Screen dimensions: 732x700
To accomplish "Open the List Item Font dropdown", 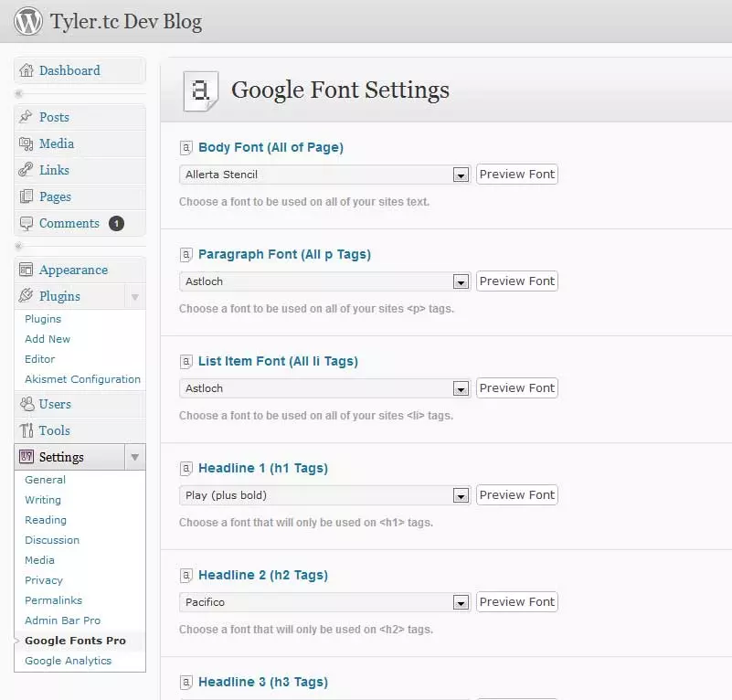I will click(x=325, y=388).
